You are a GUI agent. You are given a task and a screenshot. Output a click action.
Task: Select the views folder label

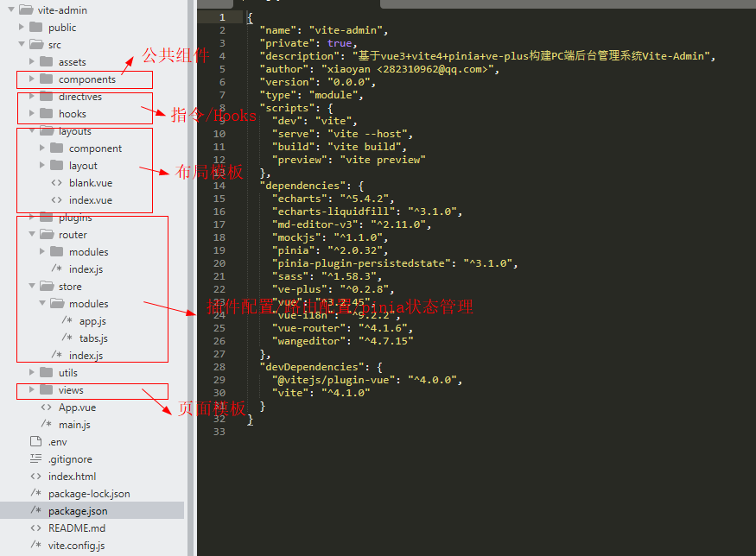pyautogui.click(x=71, y=390)
